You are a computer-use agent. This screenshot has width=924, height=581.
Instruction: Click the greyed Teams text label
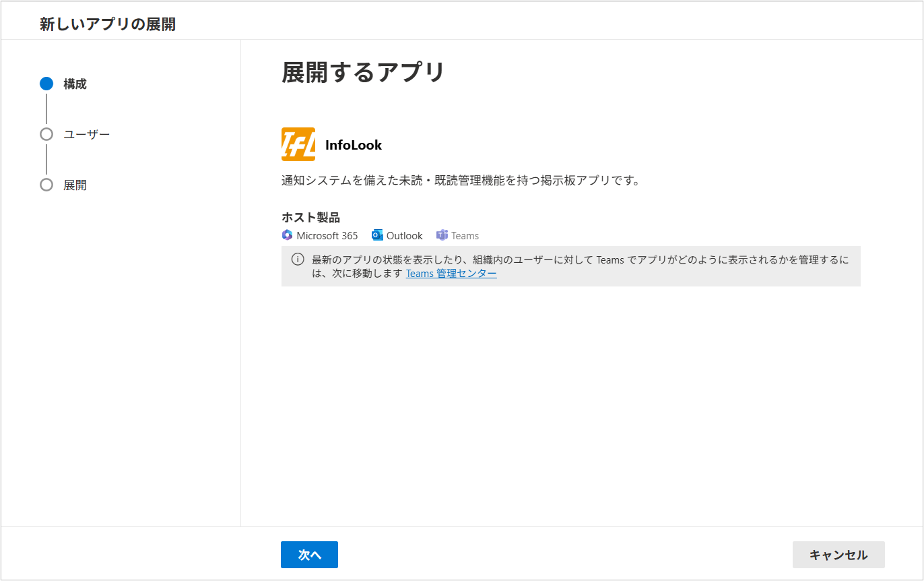[x=465, y=236]
